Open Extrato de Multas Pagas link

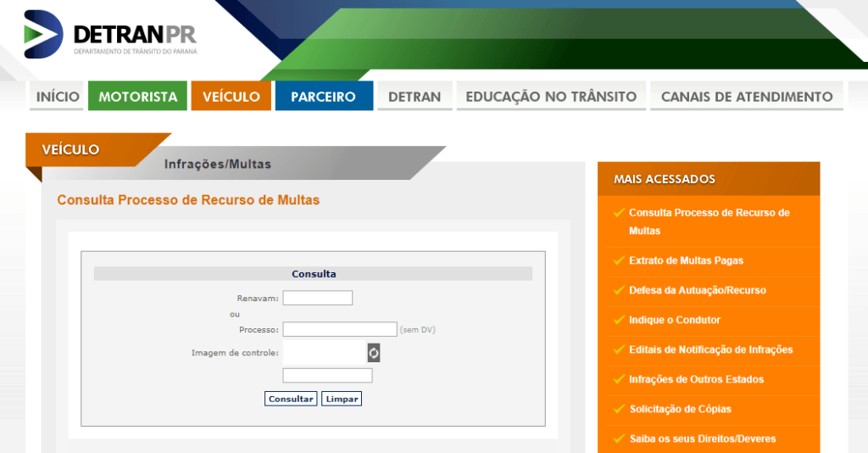click(x=686, y=260)
